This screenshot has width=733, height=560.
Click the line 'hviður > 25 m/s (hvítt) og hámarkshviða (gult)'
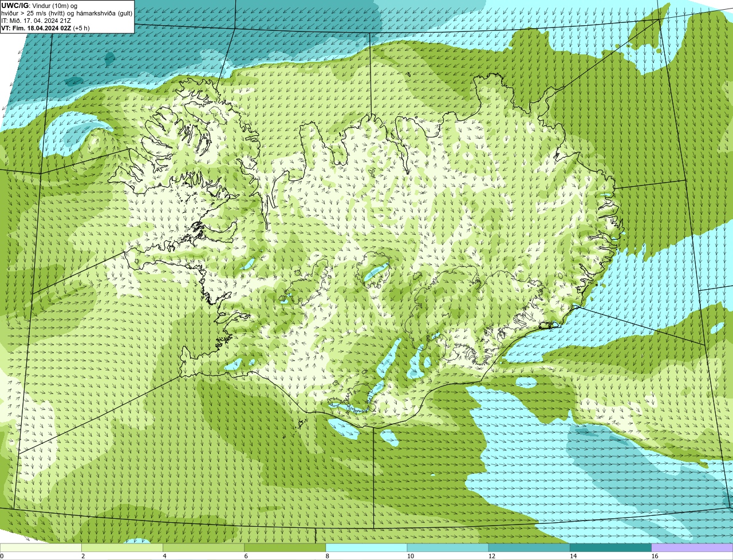[66, 13]
